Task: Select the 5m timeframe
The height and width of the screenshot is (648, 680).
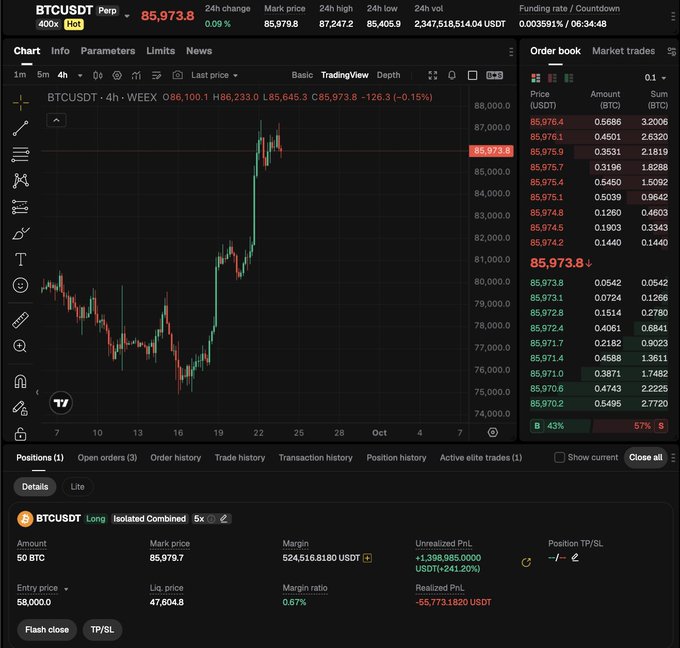Action: (43, 75)
